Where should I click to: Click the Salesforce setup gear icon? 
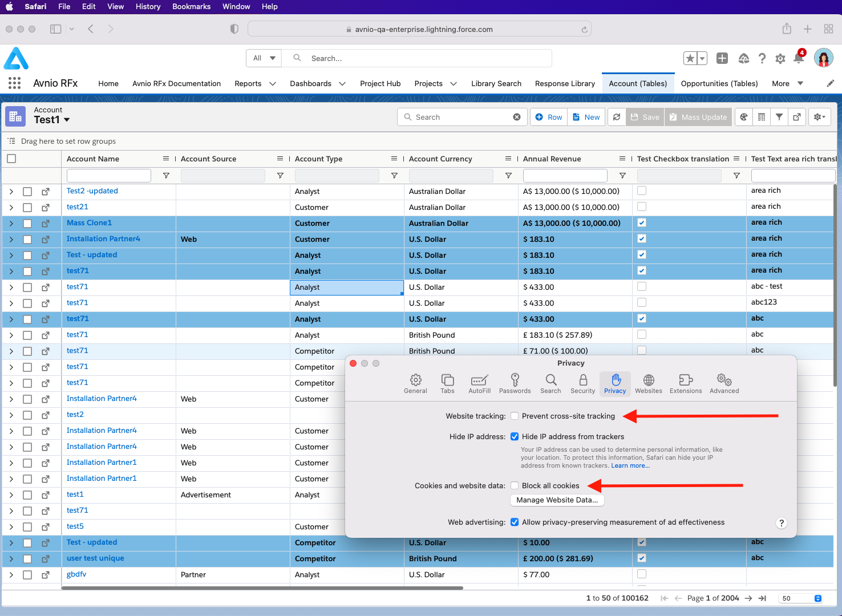pyautogui.click(x=780, y=58)
